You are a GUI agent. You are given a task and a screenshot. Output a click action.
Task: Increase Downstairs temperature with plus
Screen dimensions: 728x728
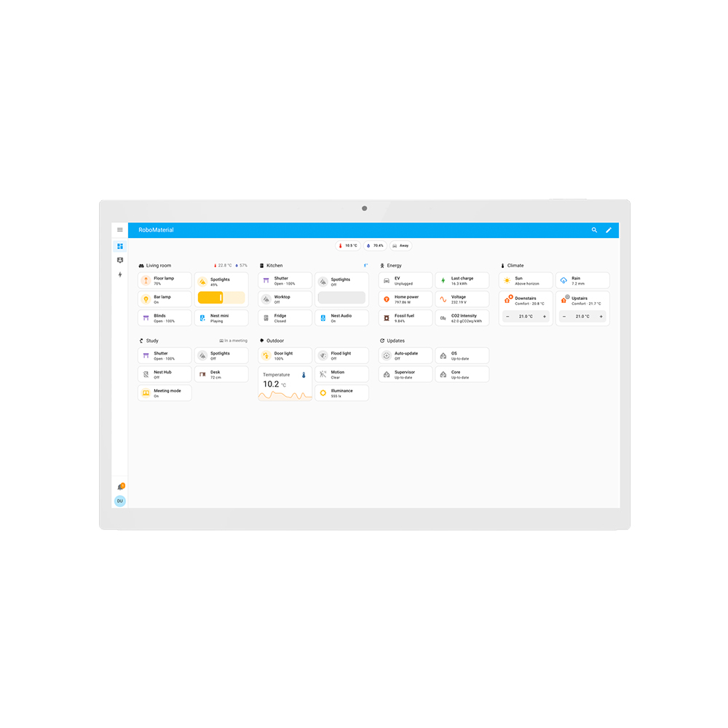pyautogui.click(x=545, y=317)
